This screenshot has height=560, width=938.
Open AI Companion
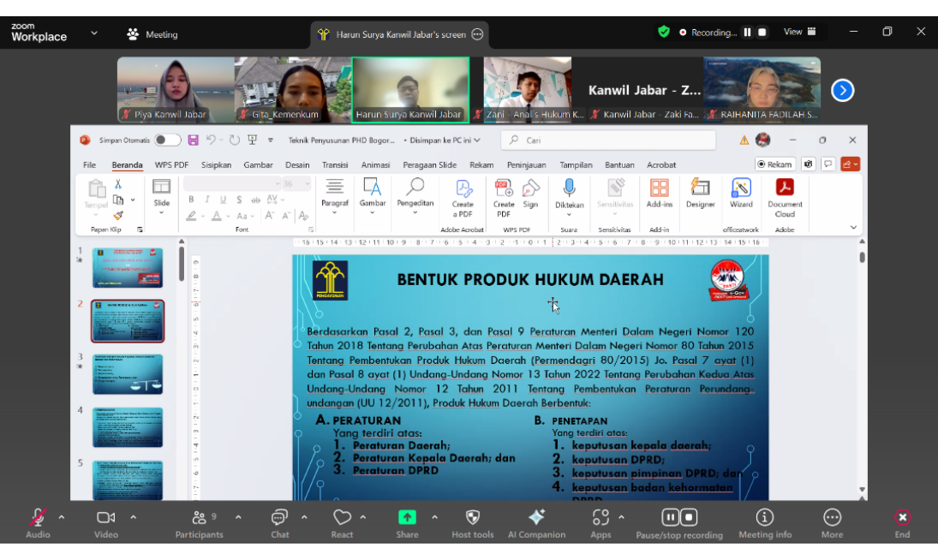tap(536, 517)
